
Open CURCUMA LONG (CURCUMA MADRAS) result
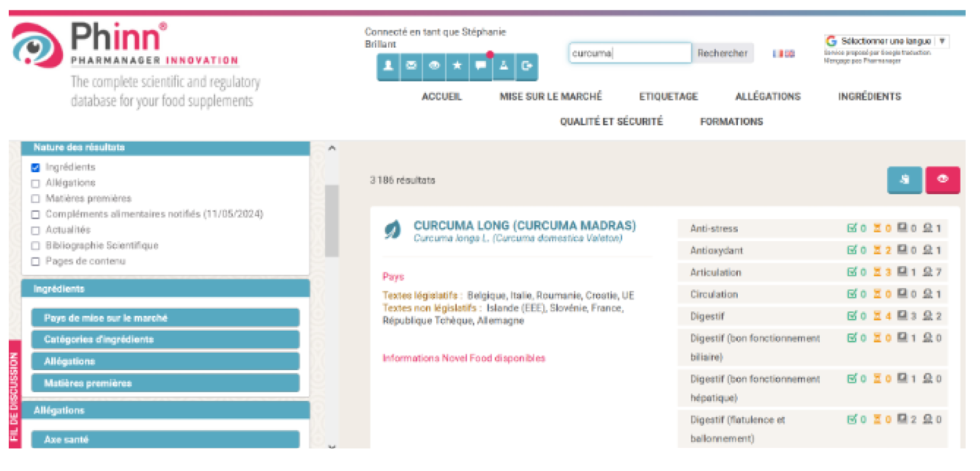click(x=524, y=225)
